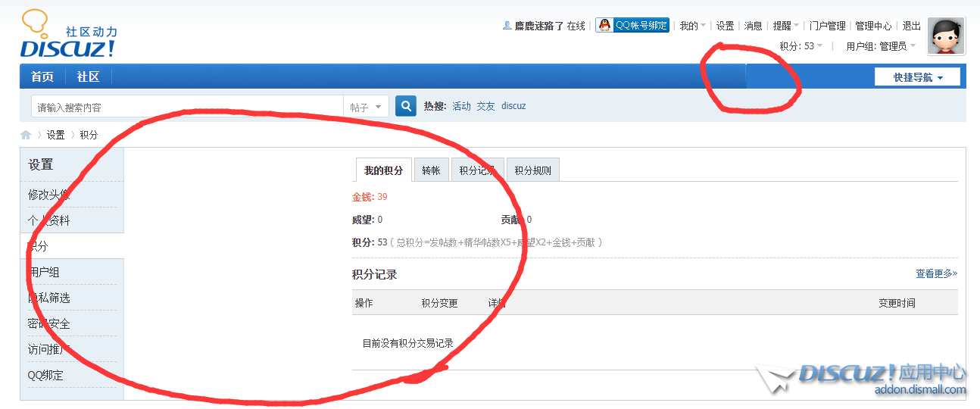
Task: Open the 快捷导航 quick navigation dropdown
Action: [x=917, y=77]
